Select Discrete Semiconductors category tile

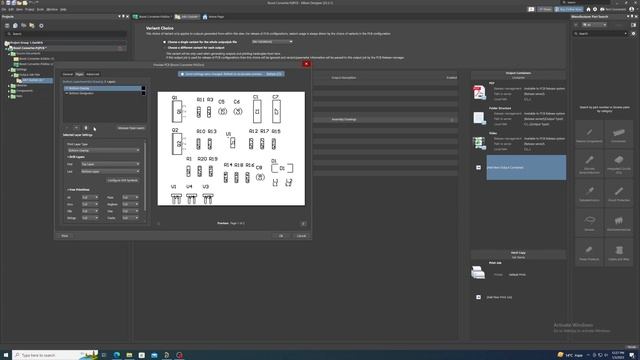click(x=589, y=163)
